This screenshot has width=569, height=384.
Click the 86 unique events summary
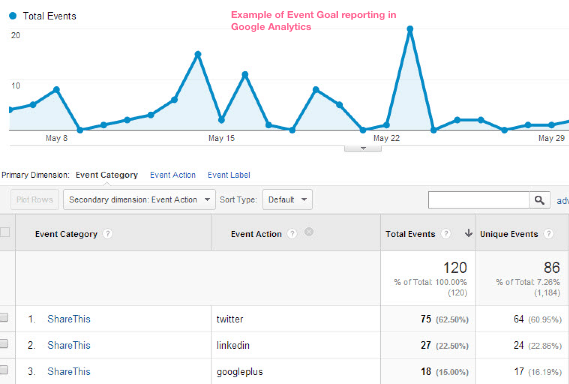click(552, 268)
